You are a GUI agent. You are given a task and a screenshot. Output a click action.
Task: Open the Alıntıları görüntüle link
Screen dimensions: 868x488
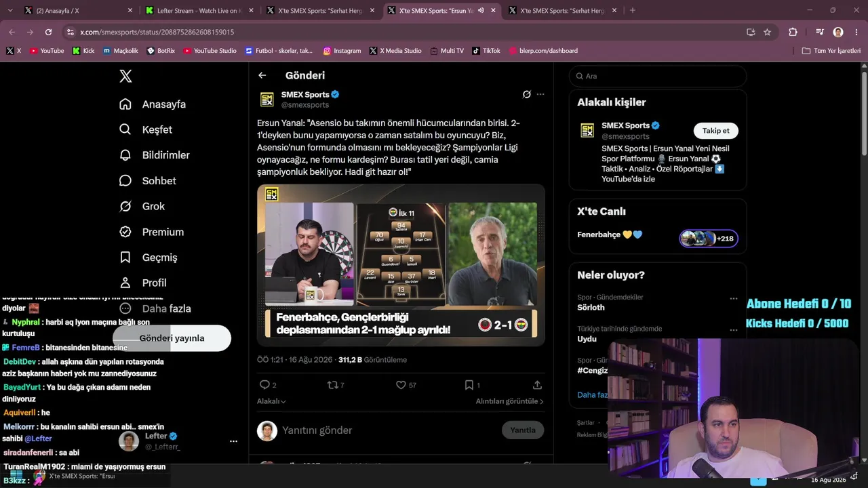pos(510,401)
